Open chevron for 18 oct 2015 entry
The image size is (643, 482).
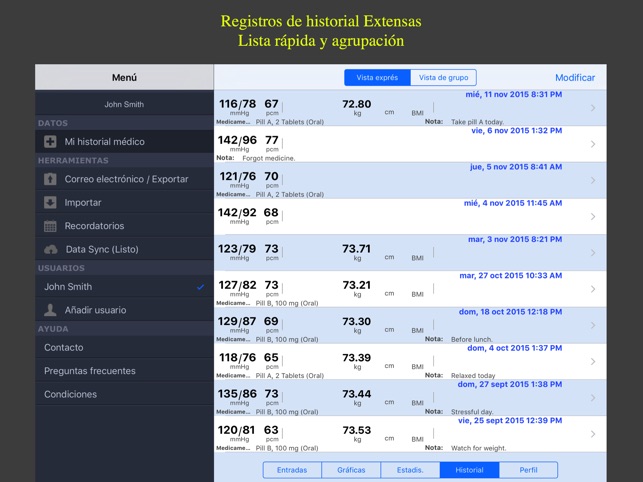coord(593,325)
